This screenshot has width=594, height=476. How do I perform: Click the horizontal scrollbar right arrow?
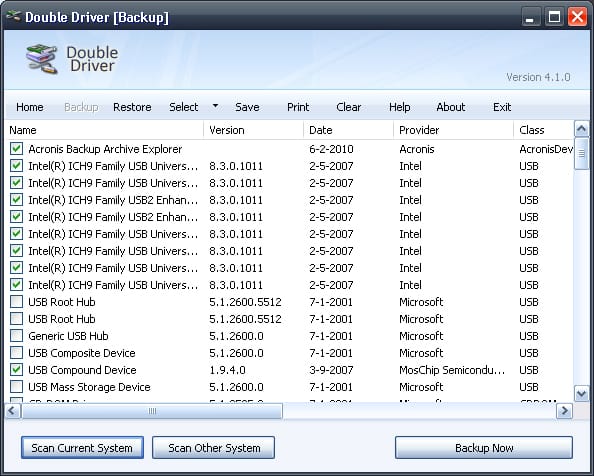[x=564, y=410]
